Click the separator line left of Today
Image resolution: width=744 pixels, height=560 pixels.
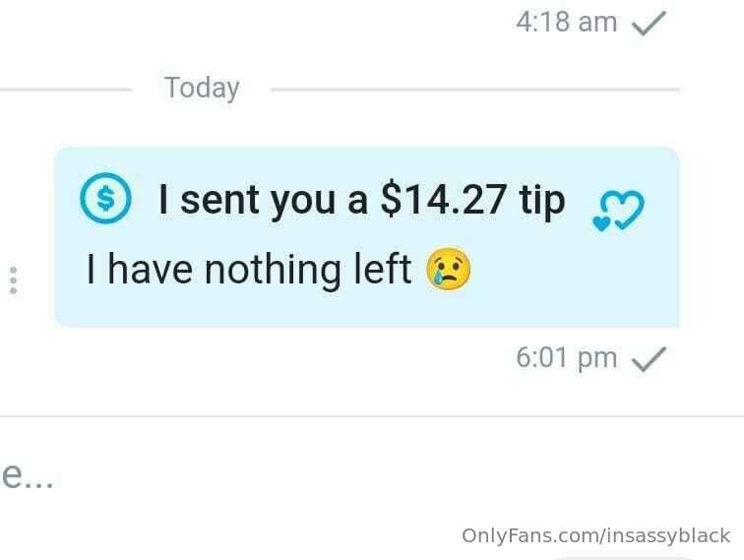[66, 89]
